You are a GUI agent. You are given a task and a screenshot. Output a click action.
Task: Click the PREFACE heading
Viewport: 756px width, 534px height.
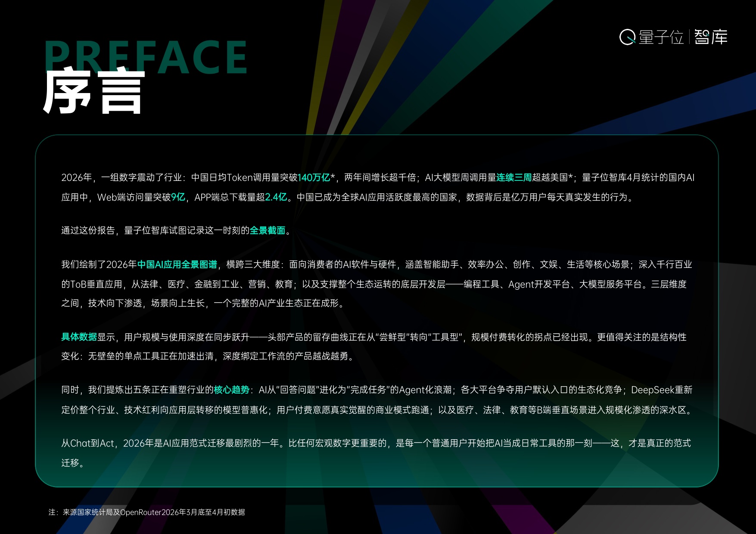(x=146, y=57)
